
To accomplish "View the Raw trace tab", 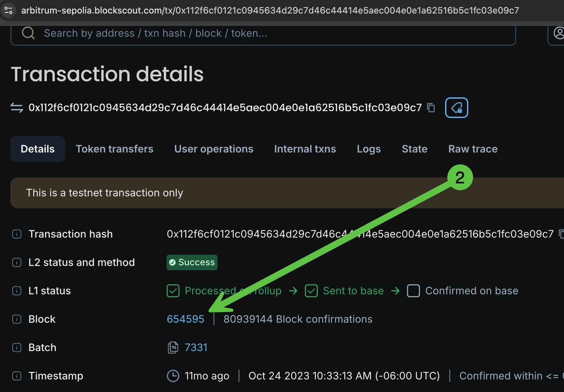I will pyautogui.click(x=472, y=149).
